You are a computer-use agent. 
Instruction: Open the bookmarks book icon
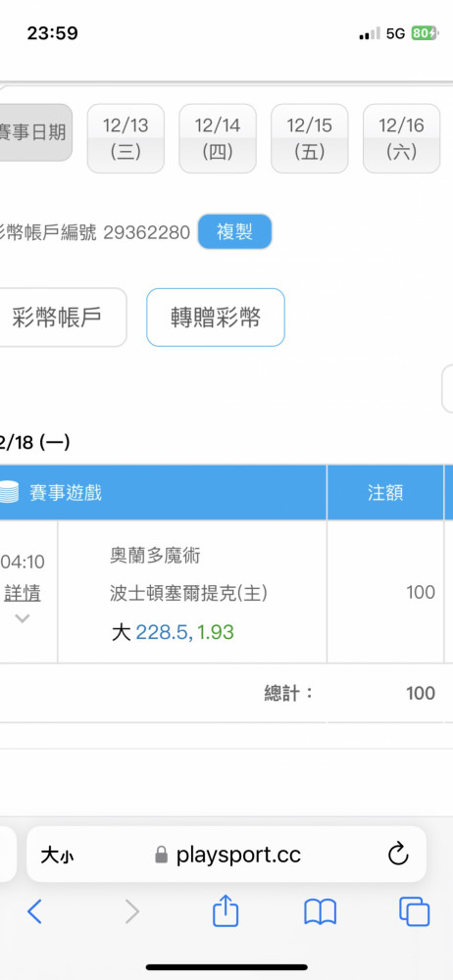(x=321, y=911)
